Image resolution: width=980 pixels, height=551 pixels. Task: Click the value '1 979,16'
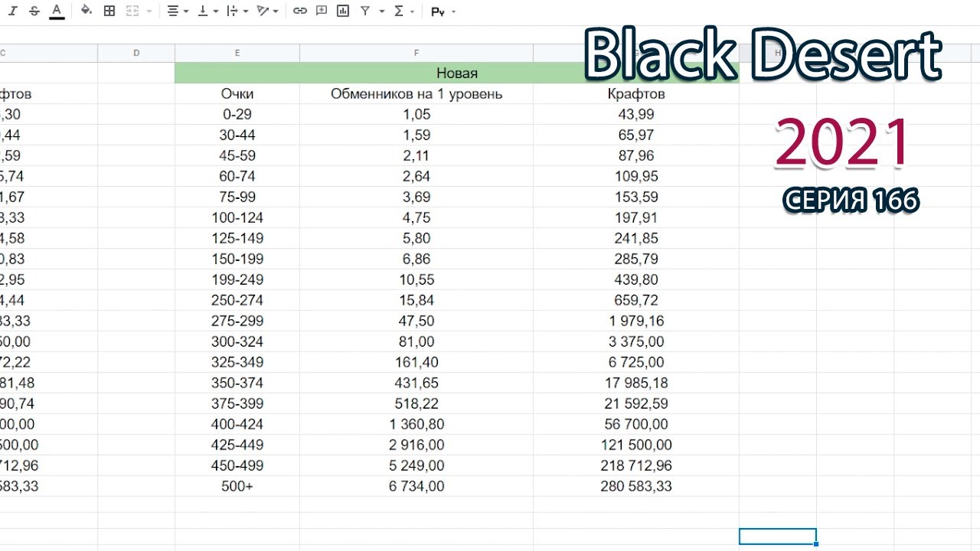[x=636, y=321]
